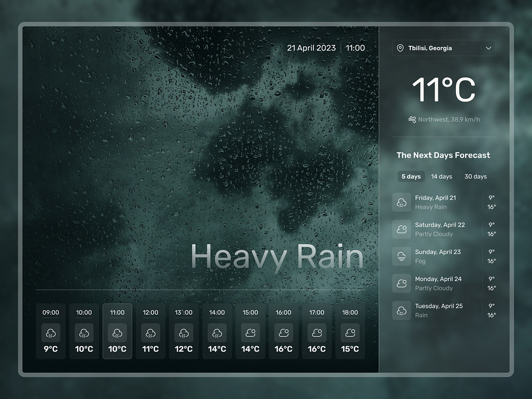Screen dimensions: 532x399
Task: Switch to the 14 days forecast tab
Action: click(442, 176)
